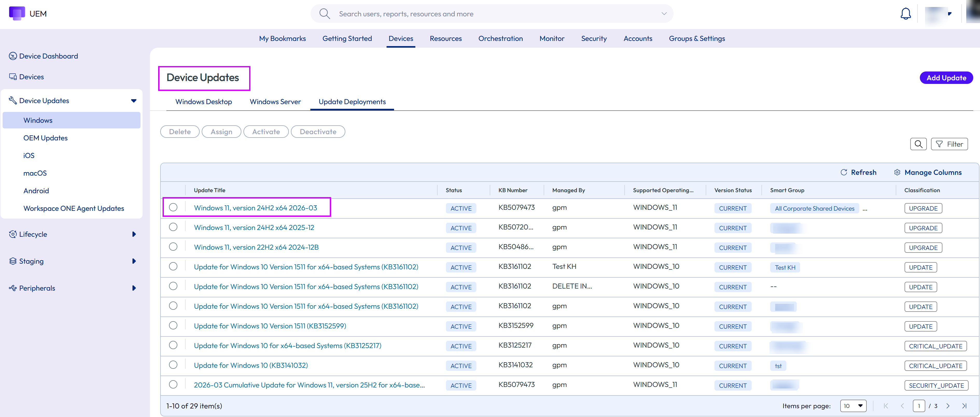Image resolution: width=980 pixels, height=417 pixels.
Task: Go to the previous page arrow
Action: pyautogui.click(x=902, y=406)
